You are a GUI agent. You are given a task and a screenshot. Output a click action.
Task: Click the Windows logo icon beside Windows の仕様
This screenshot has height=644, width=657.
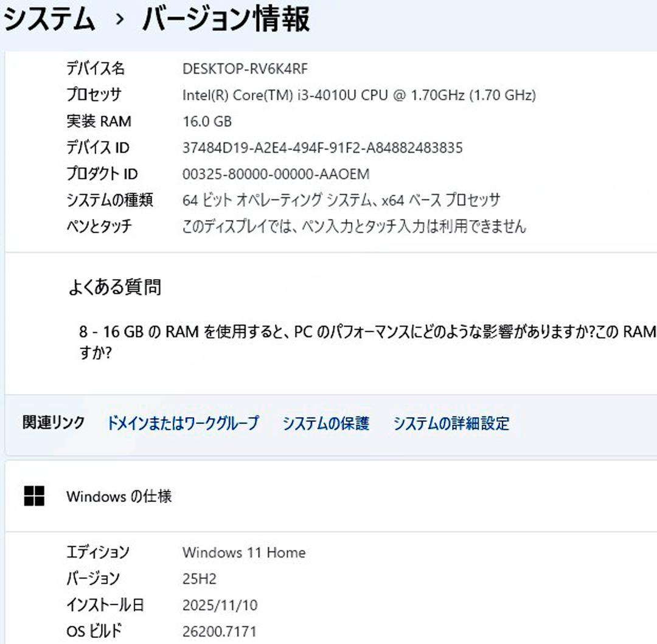(33, 496)
